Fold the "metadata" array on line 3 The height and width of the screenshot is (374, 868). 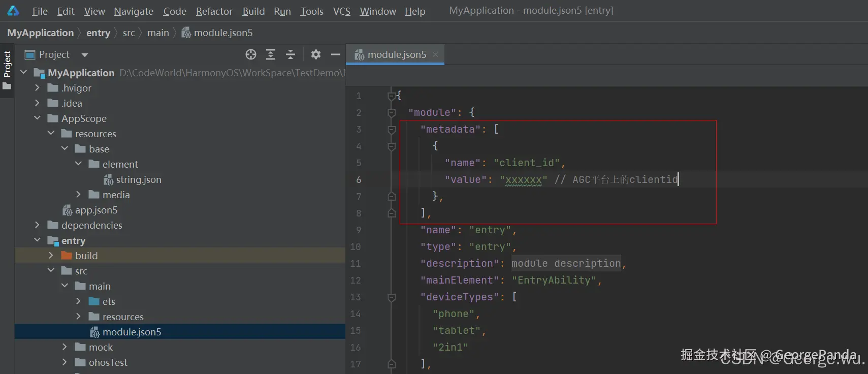(392, 129)
